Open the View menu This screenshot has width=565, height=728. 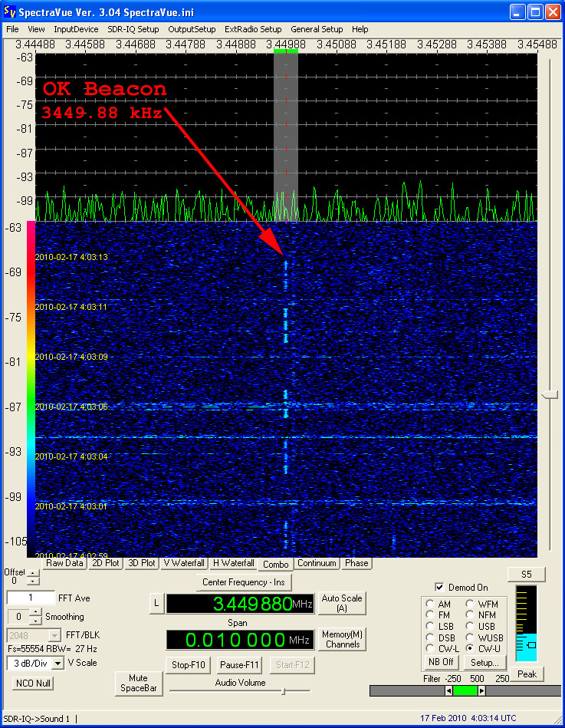coord(36,29)
